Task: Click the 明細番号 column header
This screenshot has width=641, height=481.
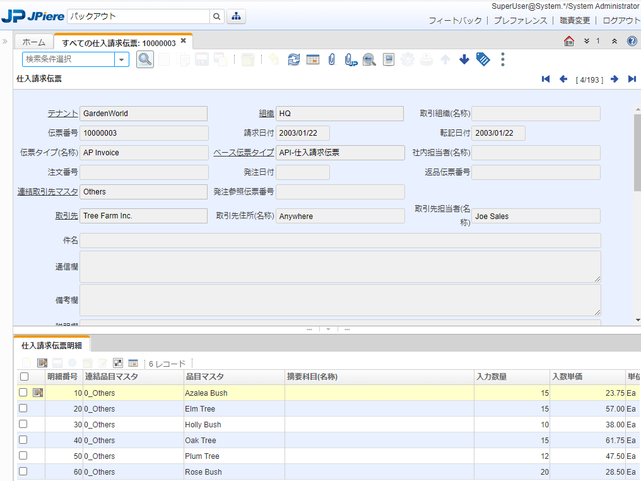Action: pyautogui.click(x=64, y=377)
